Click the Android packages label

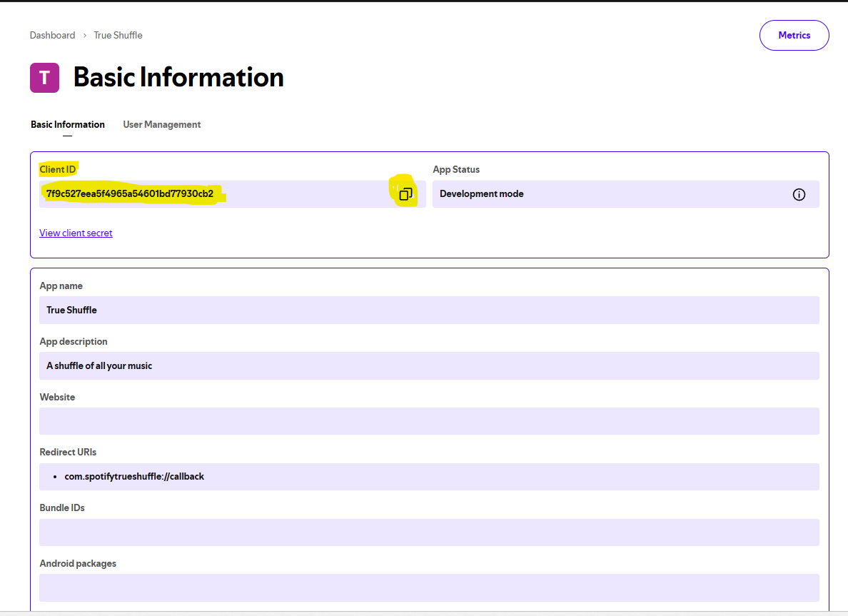[x=78, y=564]
